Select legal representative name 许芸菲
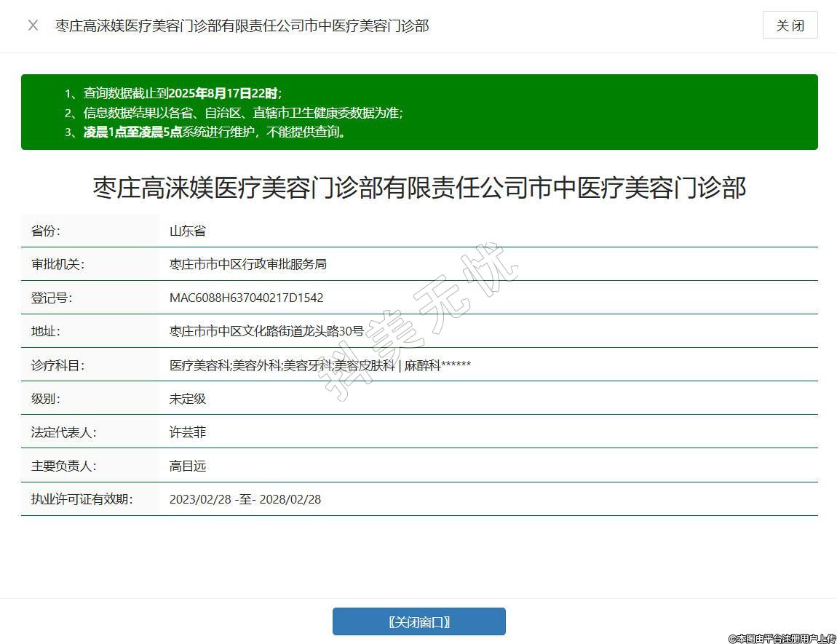 188,432
